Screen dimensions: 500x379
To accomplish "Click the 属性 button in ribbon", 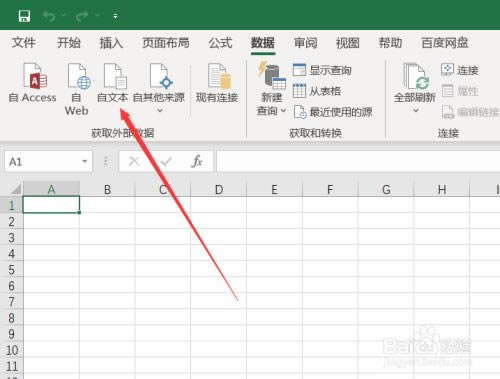I will tap(460, 91).
